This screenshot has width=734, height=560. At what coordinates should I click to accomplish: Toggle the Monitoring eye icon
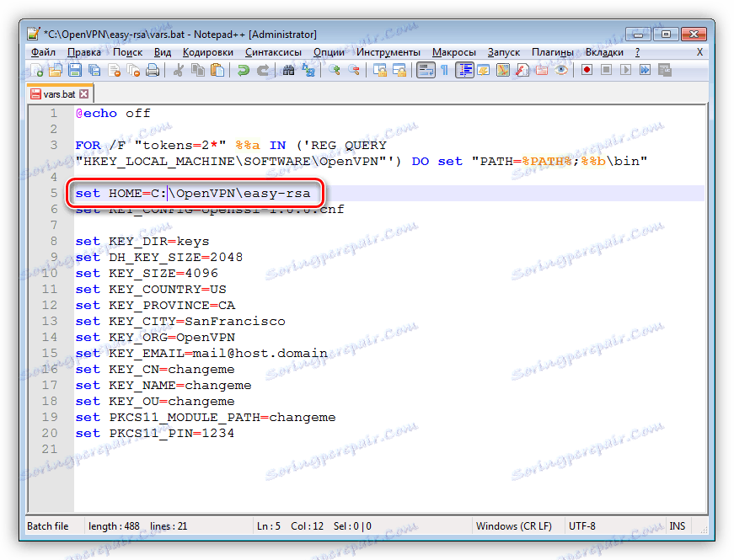pos(561,71)
